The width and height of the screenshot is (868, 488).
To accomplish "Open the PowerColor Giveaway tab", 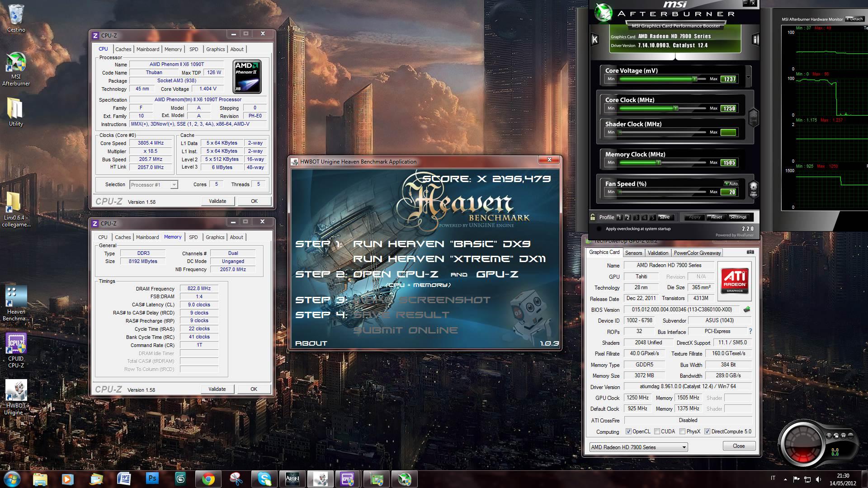I will 697,253.
